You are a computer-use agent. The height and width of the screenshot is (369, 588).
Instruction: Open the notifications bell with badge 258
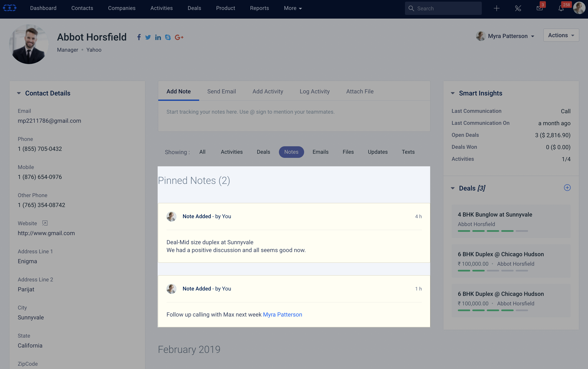coord(561,8)
